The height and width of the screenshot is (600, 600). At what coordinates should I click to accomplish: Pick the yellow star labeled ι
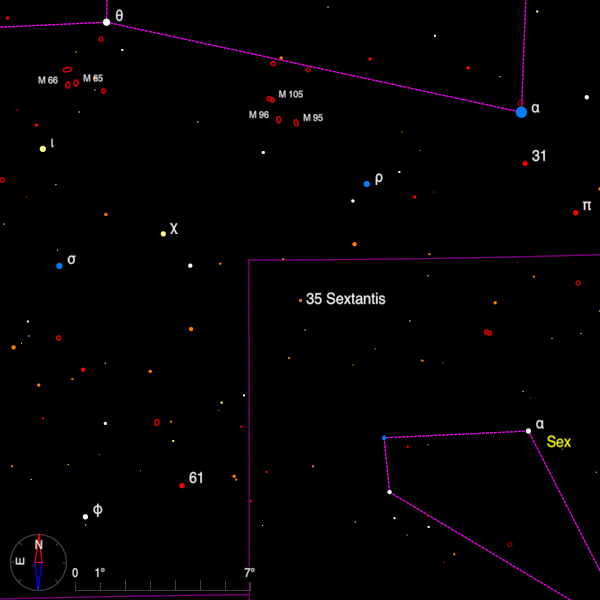pos(43,149)
